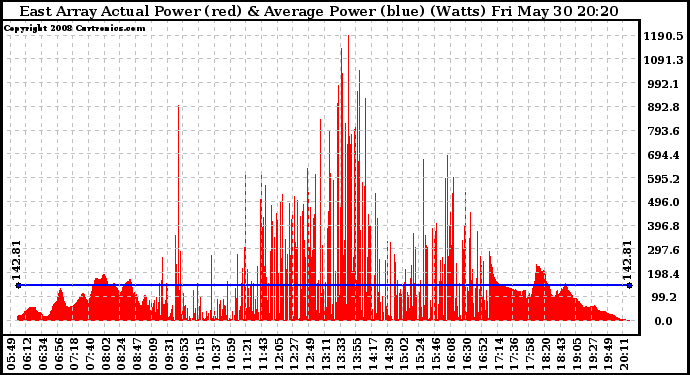
Task: Click the y-axis value 198.4
Action: tap(663, 274)
